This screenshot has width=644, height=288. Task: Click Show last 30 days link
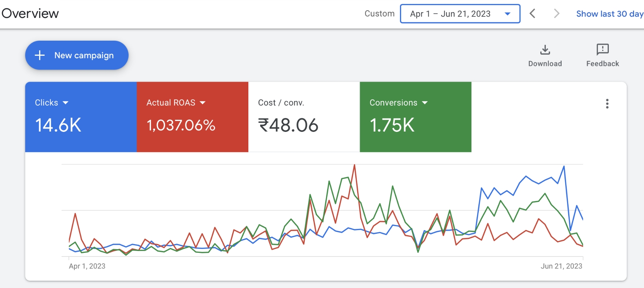[x=610, y=14]
